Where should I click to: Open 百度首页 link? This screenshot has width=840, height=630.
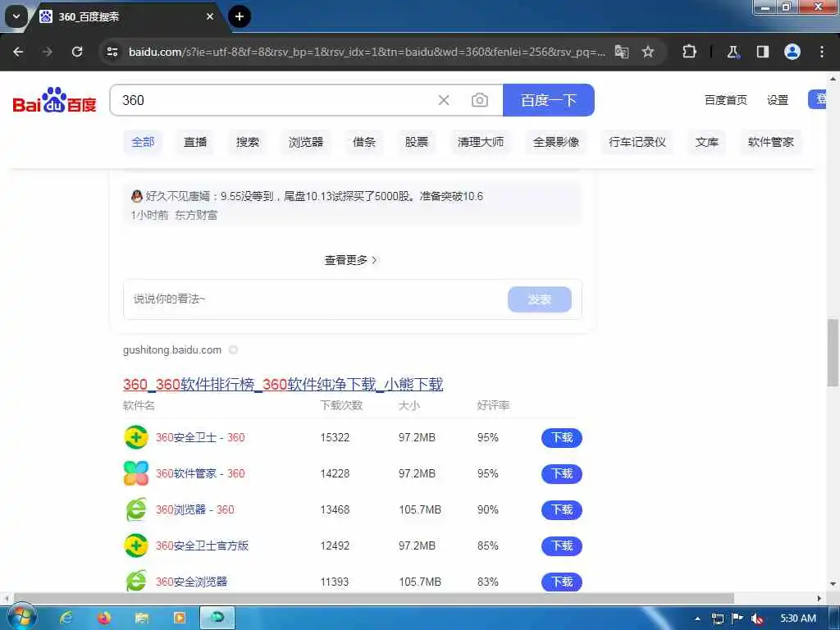[x=725, y=100]
